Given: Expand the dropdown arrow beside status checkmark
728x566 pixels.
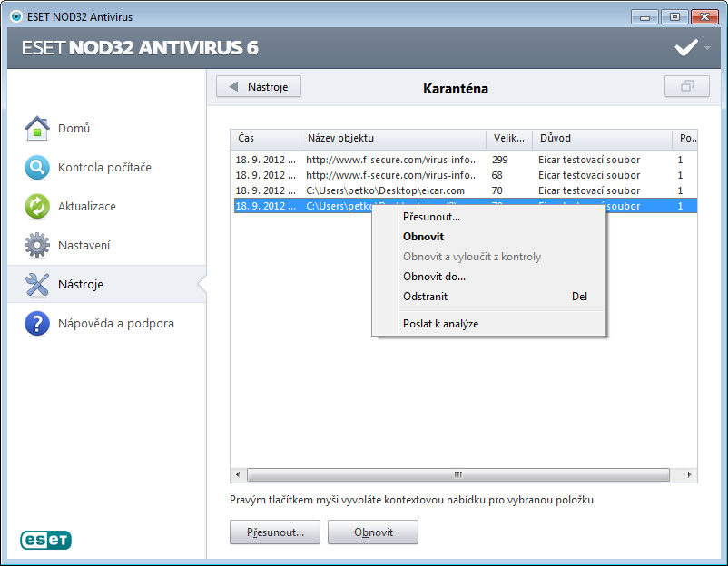Looking at the screenshot, I should [x=707, y=48].
